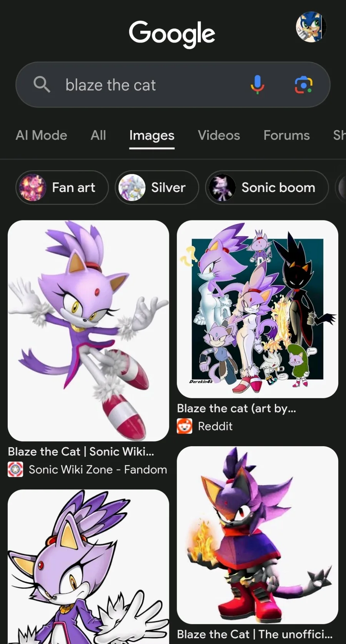Select the Fan art filter chip
This screenshot has height=644, width=346.
tap(62, 187)
